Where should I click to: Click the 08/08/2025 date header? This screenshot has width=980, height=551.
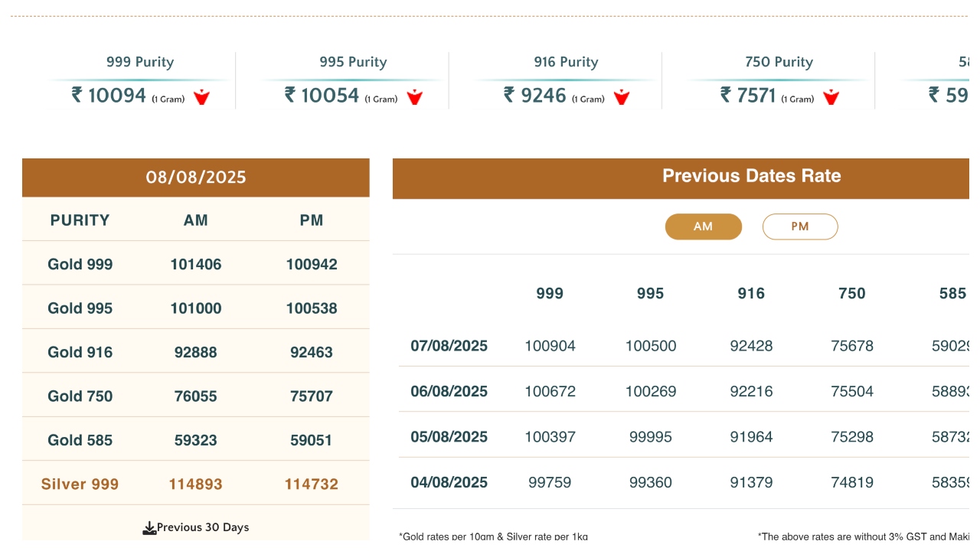[196, 178]
